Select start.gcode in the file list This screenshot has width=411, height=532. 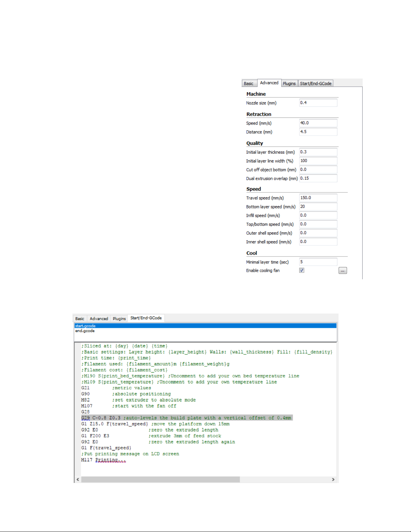coord(205,326)
